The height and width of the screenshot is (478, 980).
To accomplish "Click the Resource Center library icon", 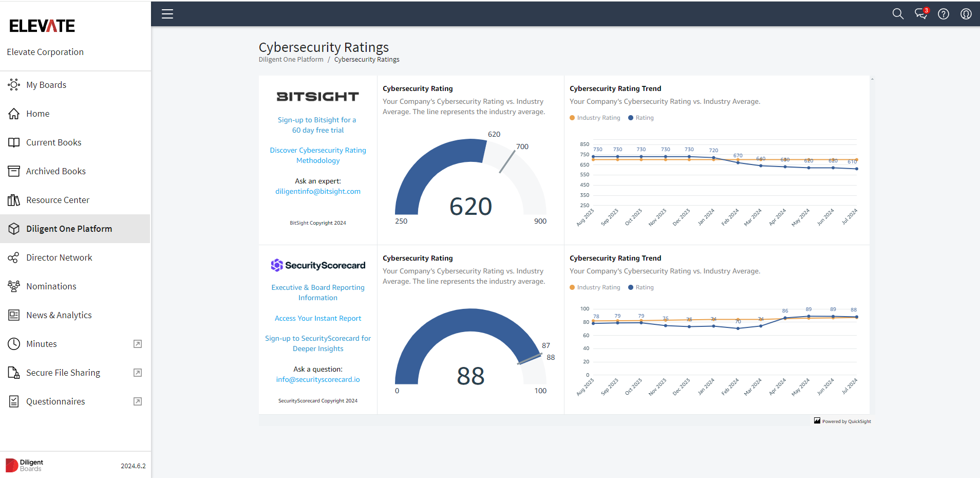I will coord(14,200).
